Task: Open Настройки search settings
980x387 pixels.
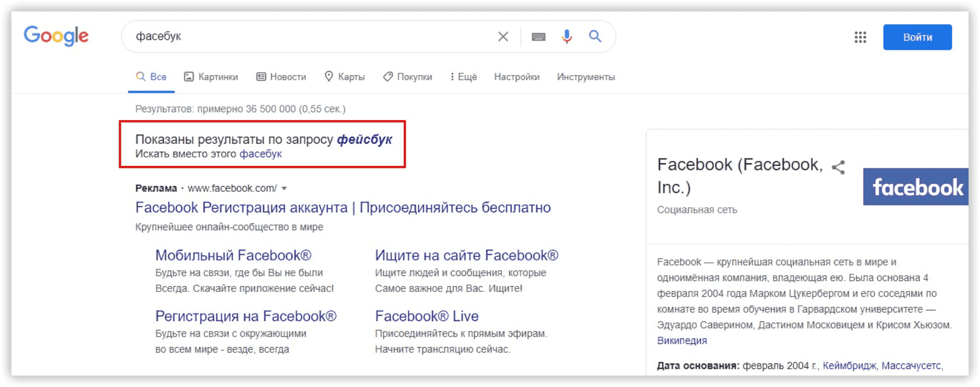Action: tap(517, 77)
